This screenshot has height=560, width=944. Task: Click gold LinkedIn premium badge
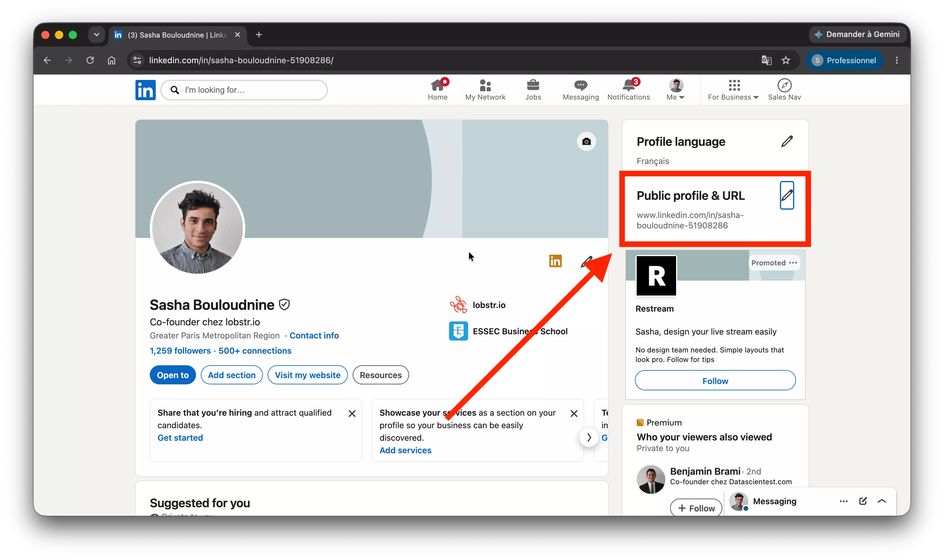[x=555, y=261]
